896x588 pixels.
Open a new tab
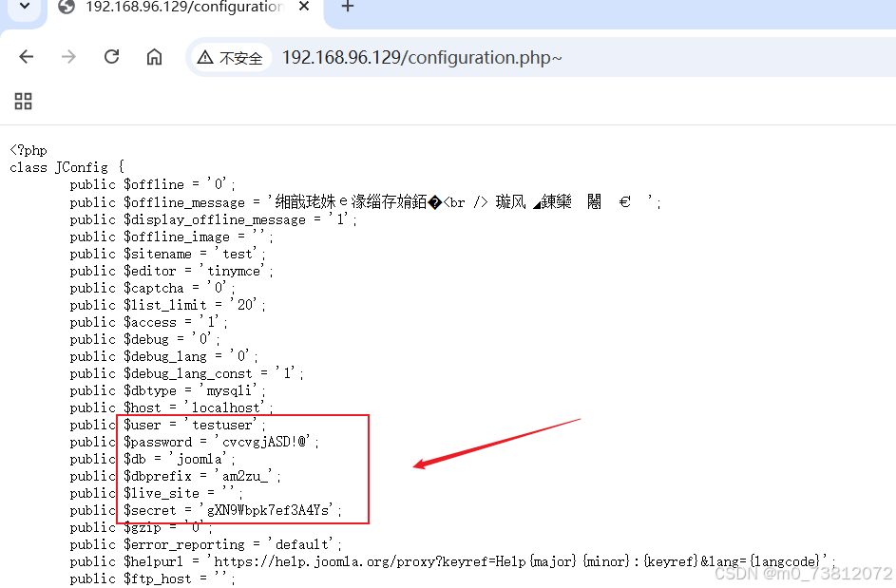point(348,7)
